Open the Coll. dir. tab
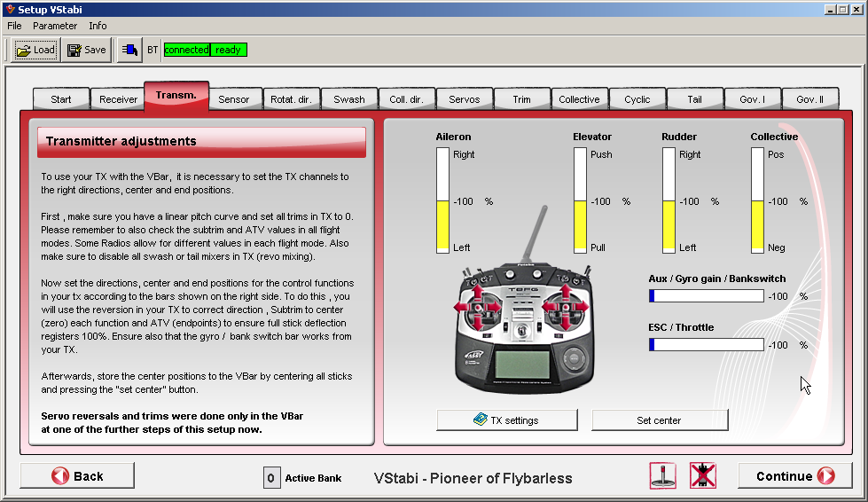 pyautogui.click(x=406, y=99)
